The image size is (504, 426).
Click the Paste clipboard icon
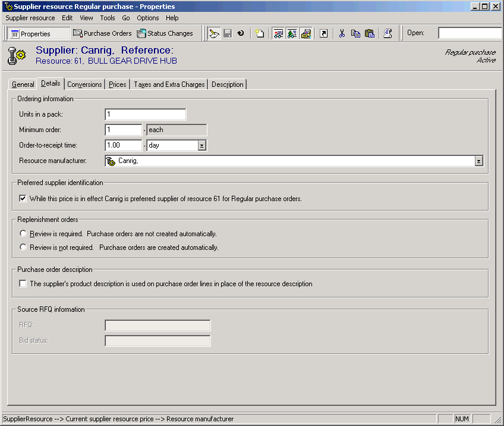pos(369,33)
